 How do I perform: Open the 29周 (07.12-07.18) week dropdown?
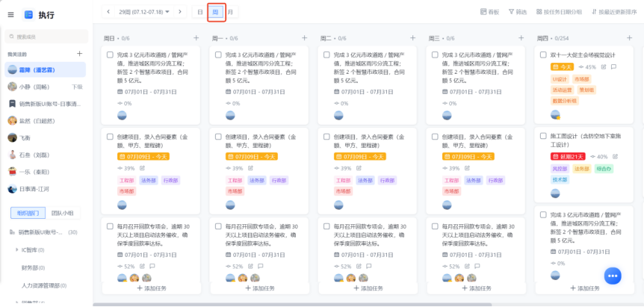pyautogui.click(x=144, y=12)
